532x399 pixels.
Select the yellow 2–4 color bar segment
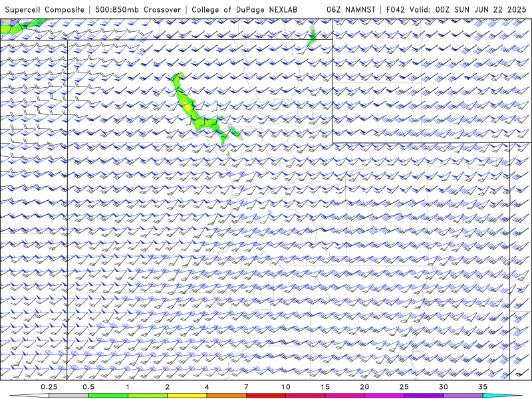pos(187,396)
